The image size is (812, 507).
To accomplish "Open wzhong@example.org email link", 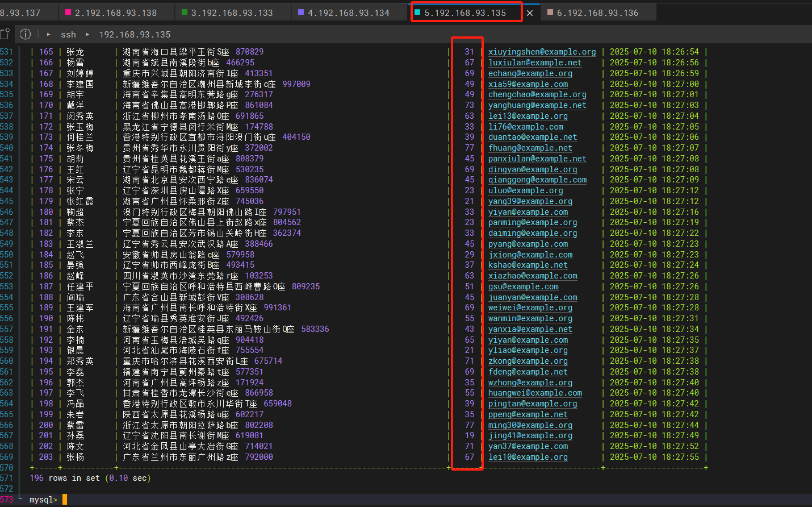I will [x=530, y=383].
